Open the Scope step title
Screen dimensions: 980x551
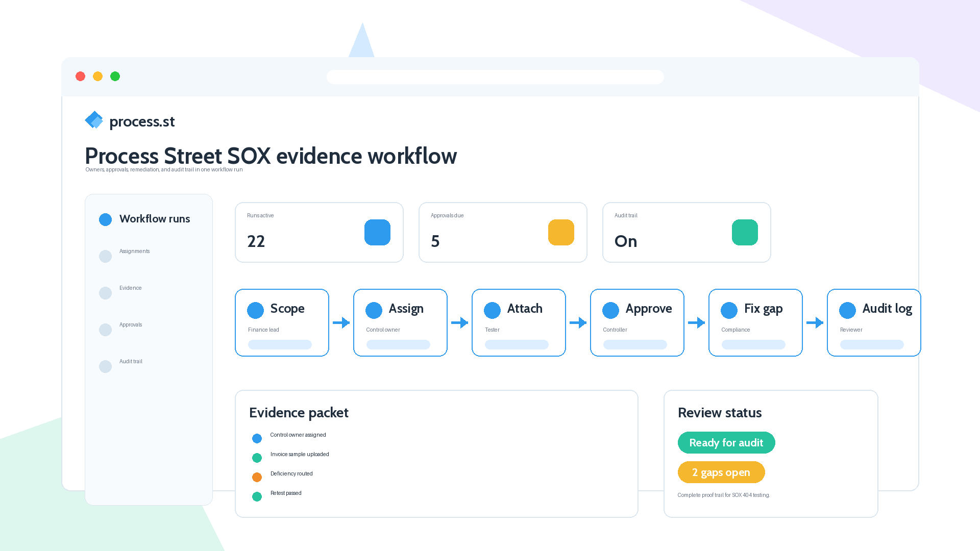287,309
